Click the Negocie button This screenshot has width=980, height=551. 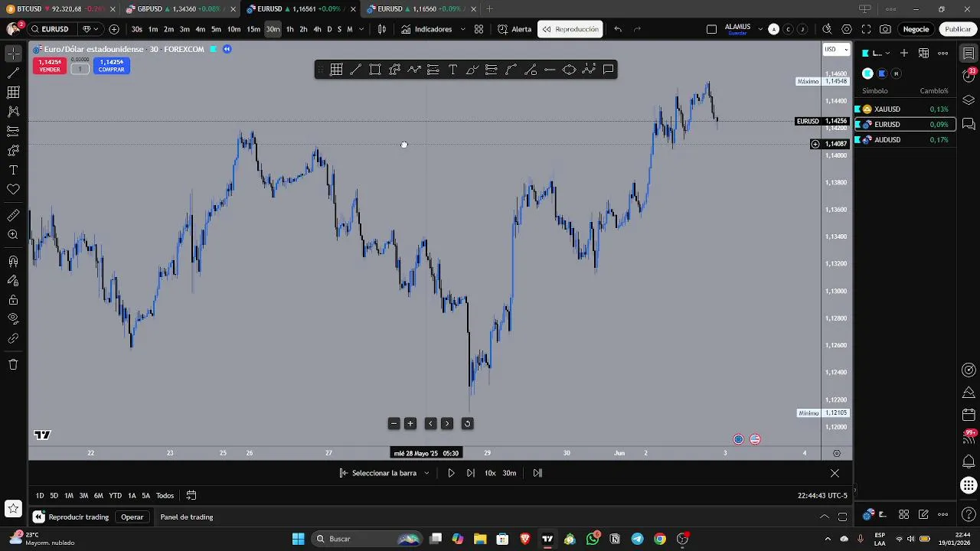(x=916, y=29)
